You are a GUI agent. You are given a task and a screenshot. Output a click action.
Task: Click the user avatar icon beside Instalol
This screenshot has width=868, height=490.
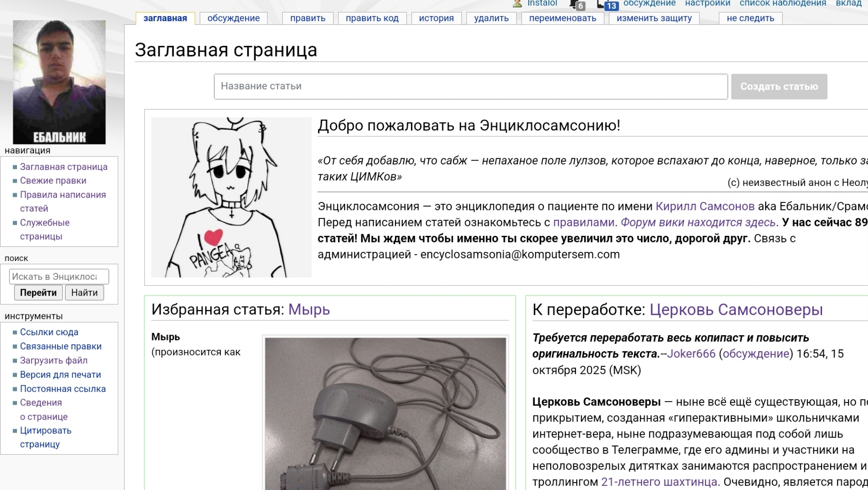517,3
